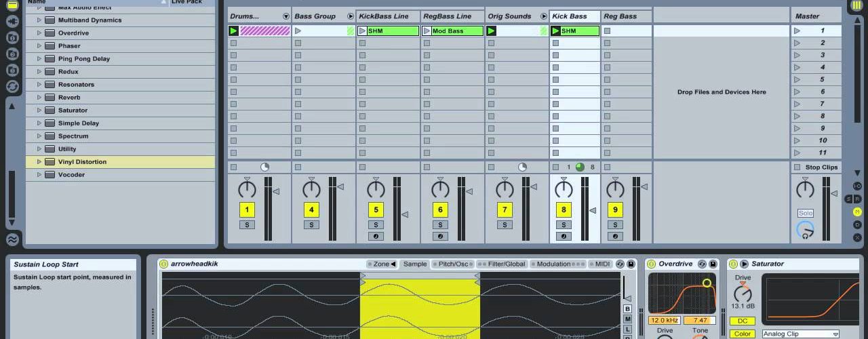
Task: Launch scene 11 from Master track
Action: [x=797, y=153]
